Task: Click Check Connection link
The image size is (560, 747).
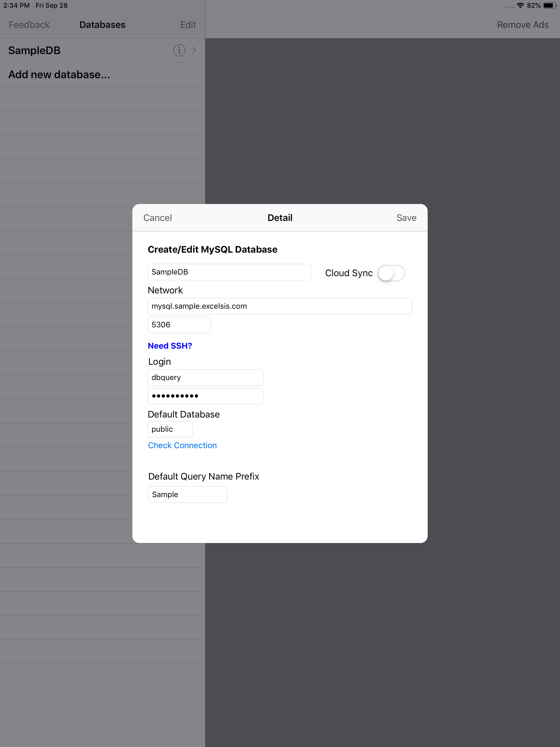Action: click(x=182, y=445)
